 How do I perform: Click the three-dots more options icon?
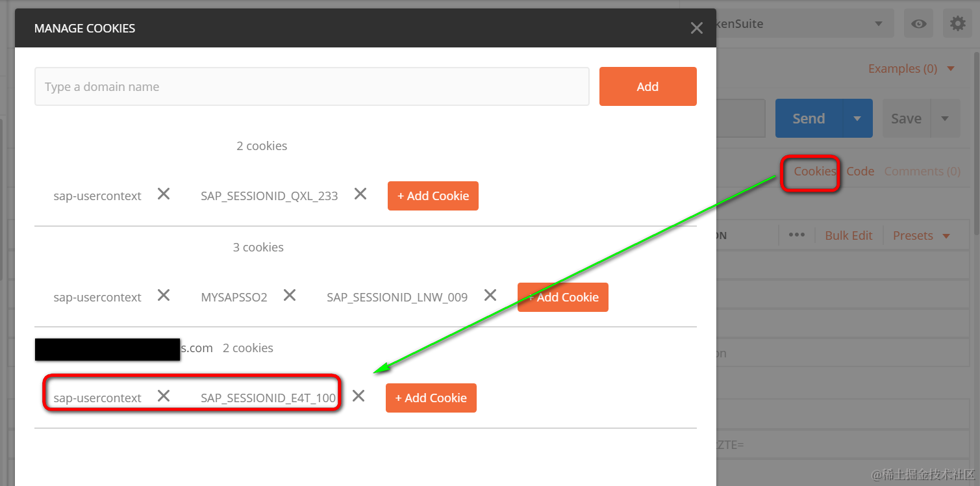coord(797,235)
